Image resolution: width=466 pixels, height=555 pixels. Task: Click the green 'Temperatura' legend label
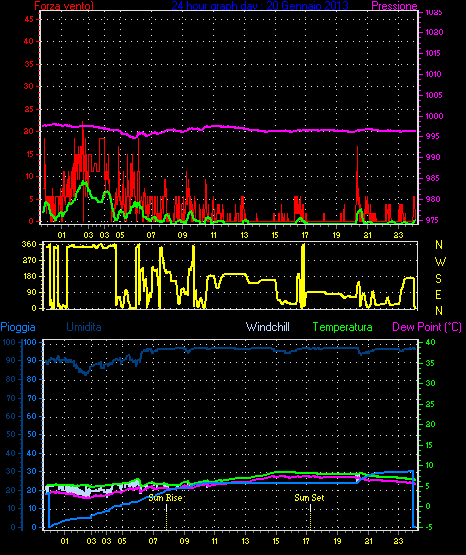pyautogui.click(x=343, y=327)
